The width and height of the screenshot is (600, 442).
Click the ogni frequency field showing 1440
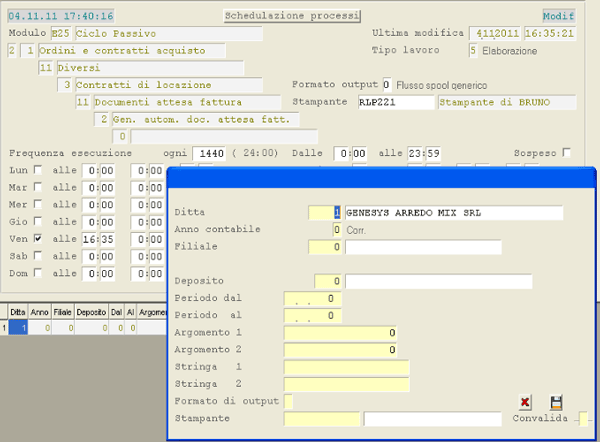point(211,153)
